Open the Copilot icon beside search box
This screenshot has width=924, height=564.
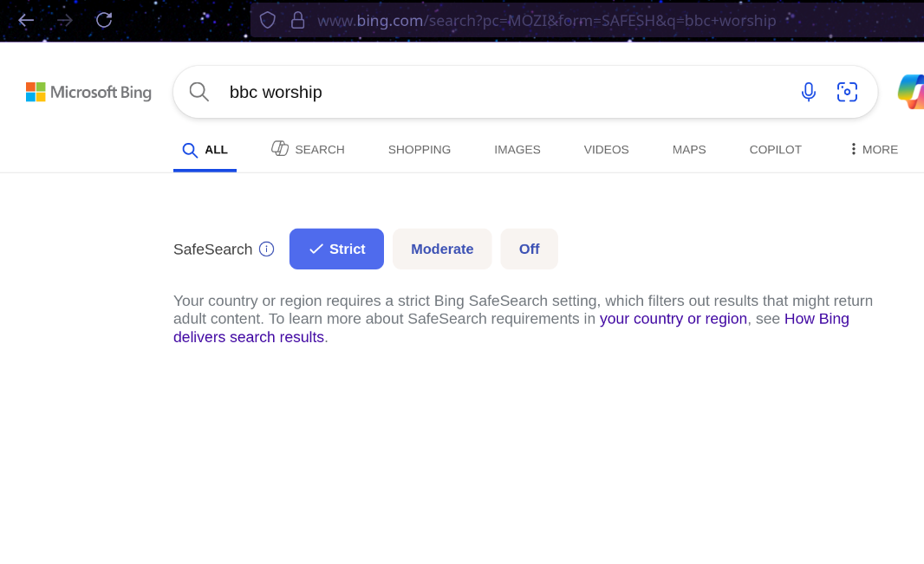click(x=911, y=92)
